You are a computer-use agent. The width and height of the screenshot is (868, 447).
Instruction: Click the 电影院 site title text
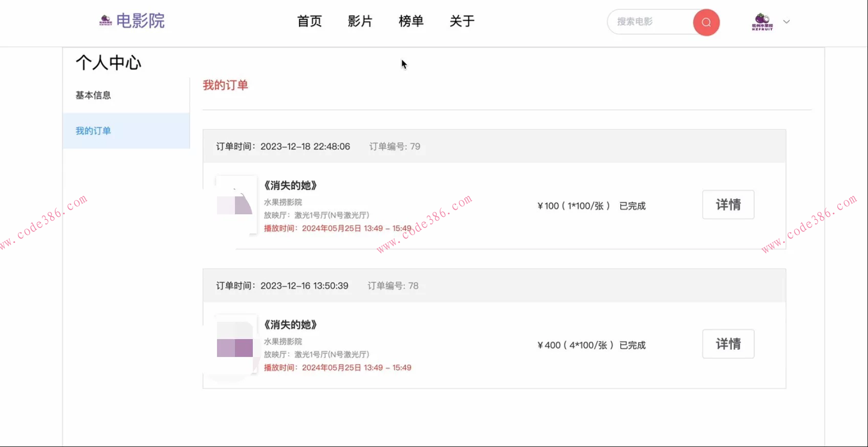click(x=140, y=21)
